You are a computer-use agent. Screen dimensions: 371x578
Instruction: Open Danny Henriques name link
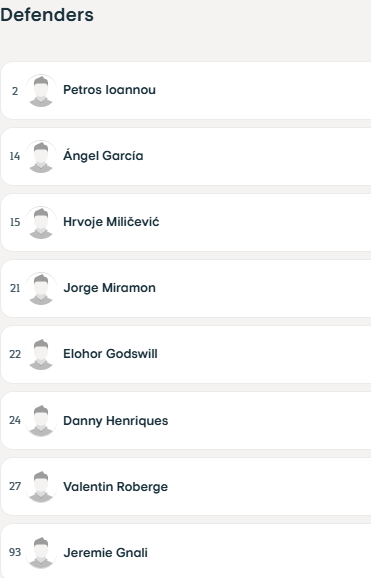(x=115, y=421)
